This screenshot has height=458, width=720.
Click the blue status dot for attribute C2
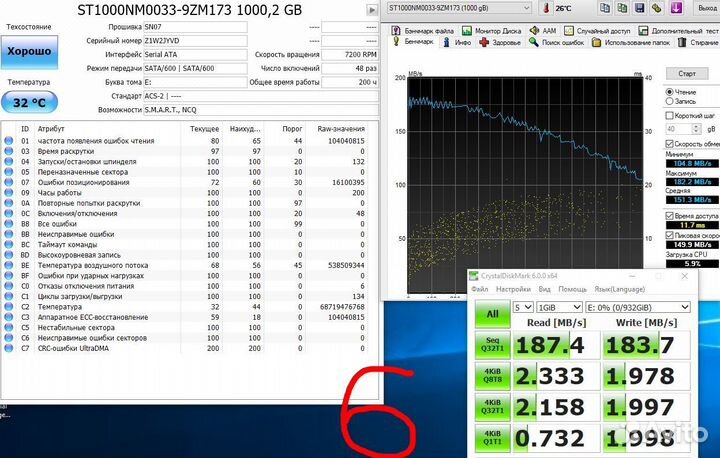pos(8,306)
